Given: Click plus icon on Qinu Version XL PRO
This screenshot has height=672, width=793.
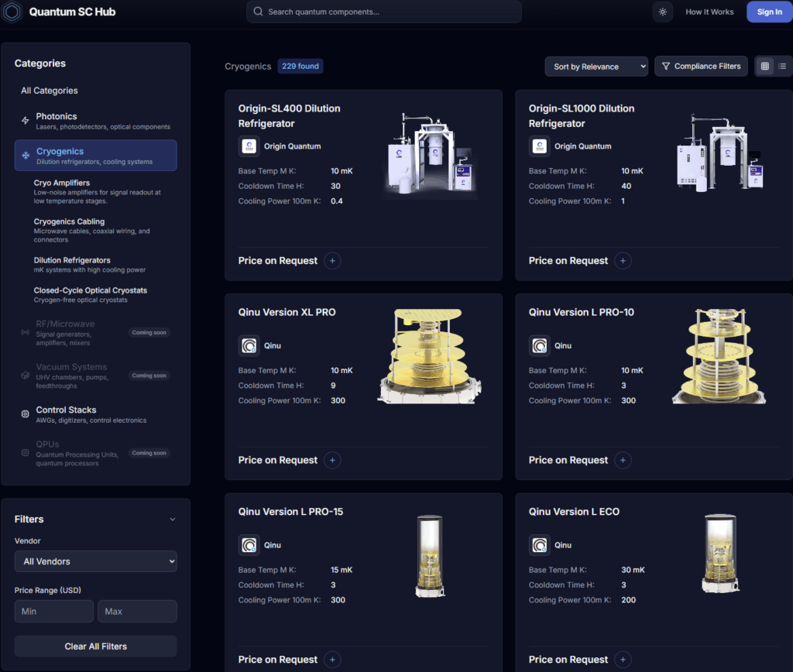Looking at the screenshot, I should click(332, 460).
